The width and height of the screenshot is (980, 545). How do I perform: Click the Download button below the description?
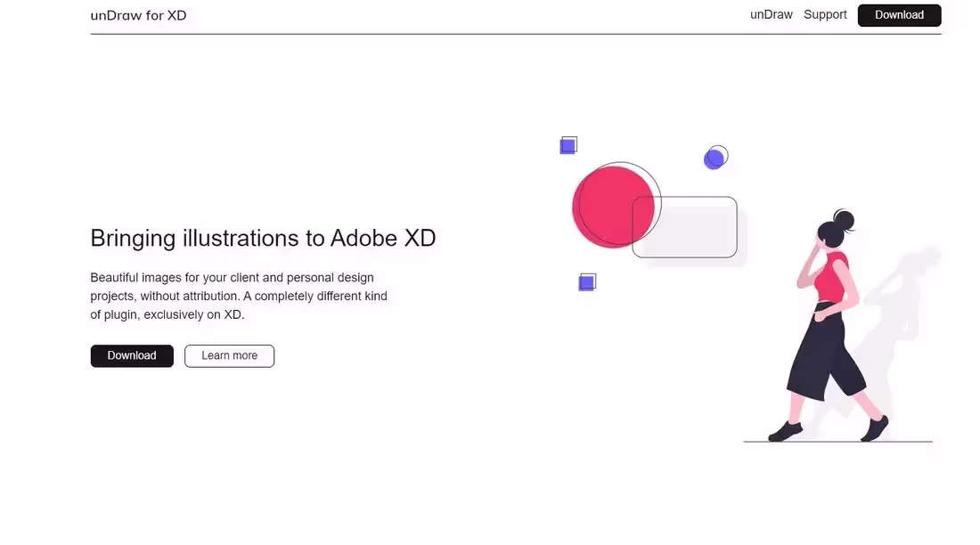[132, 355]
